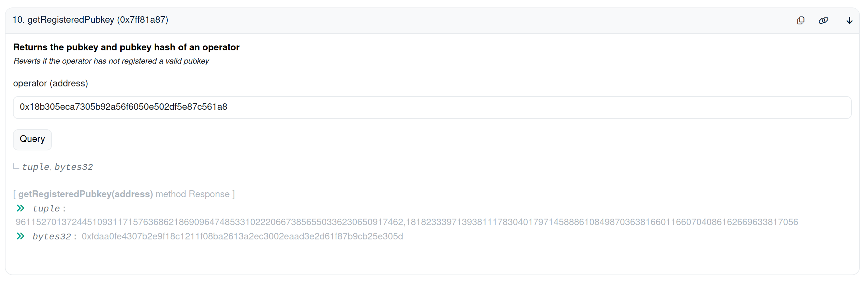Copy the getRegisteredPubkey method name
868x281 pixels.
click(x=801, y=20)
